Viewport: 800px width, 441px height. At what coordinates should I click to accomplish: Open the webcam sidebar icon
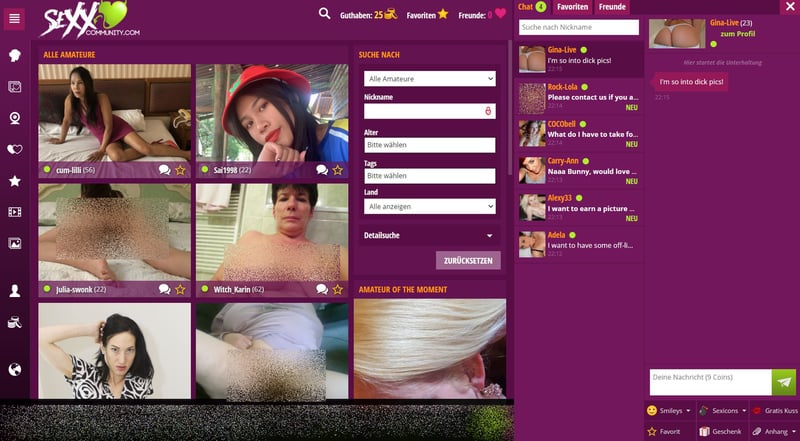click(x=15, y=118)
